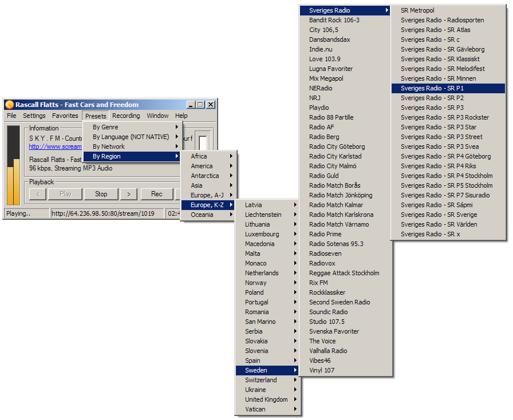Choose Sveriges Radio - SR Världen
This screenshot has height=420, width=513.
point(448,225)
